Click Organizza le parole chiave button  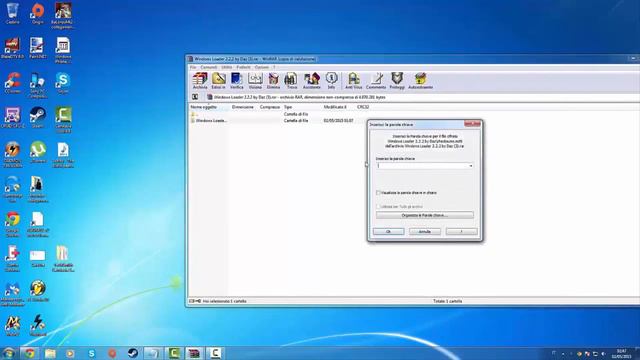point(424,215)
